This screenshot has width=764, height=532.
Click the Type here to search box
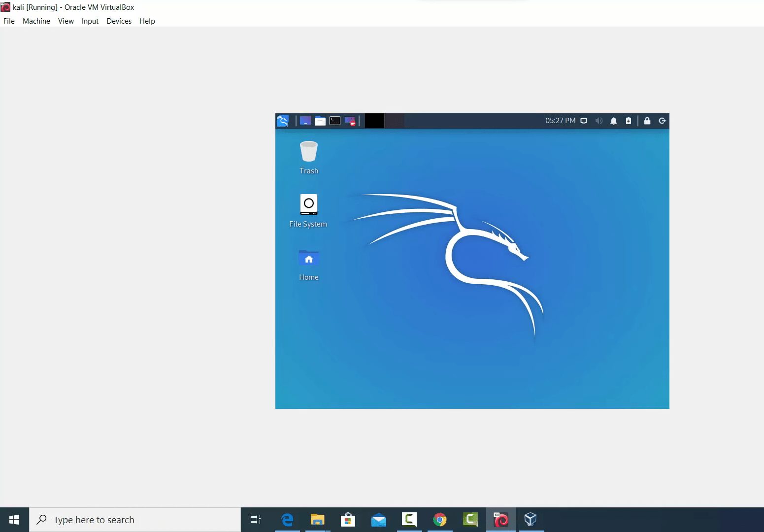(135, 520)
